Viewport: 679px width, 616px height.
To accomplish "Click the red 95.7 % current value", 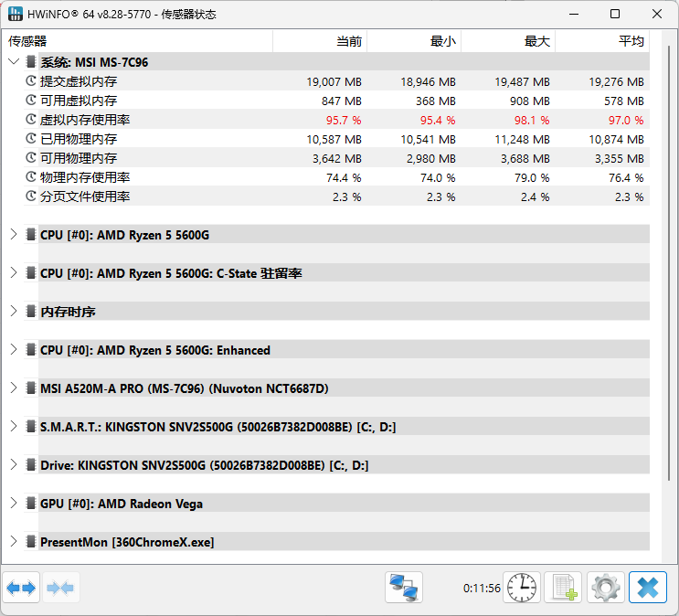I will [344, 120].
